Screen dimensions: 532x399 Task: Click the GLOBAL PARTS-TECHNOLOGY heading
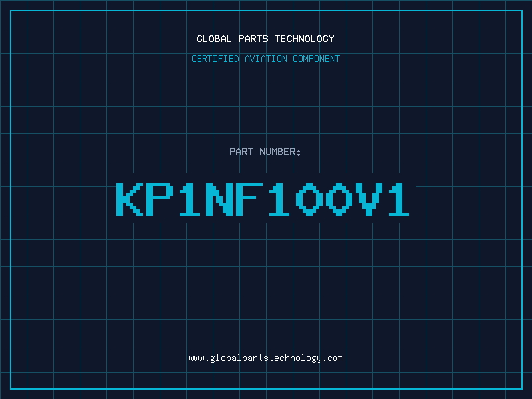pyautogui.click(x=265, y=39)
